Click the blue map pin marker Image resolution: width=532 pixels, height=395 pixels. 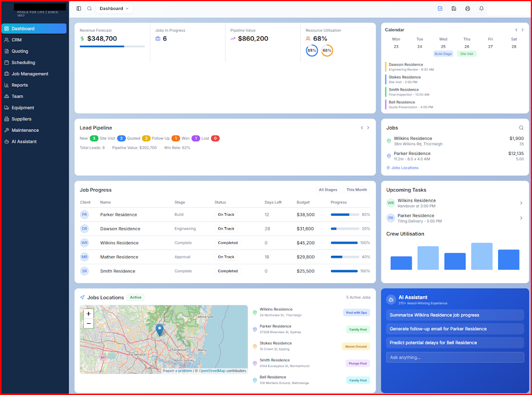coord(159,330)
